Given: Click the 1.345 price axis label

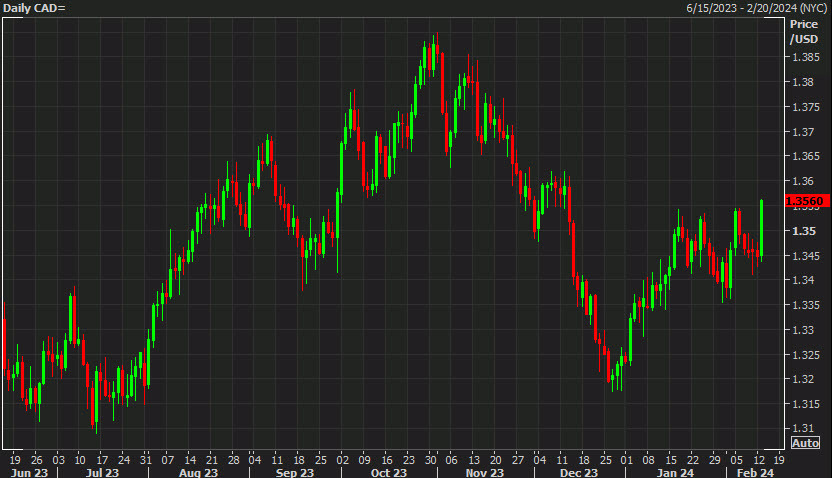Looking at the screenshot, I should (806, 256).
